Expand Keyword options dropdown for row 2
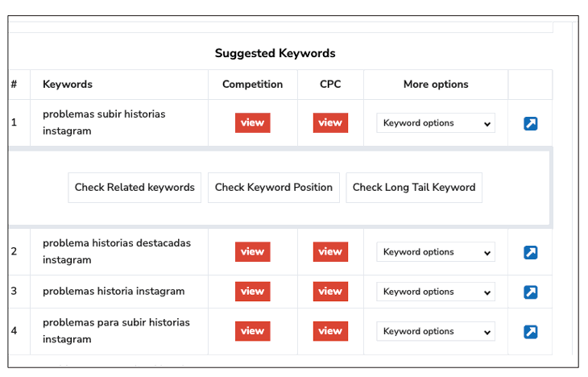Screen dimensions: 588x377 (436, 252)
